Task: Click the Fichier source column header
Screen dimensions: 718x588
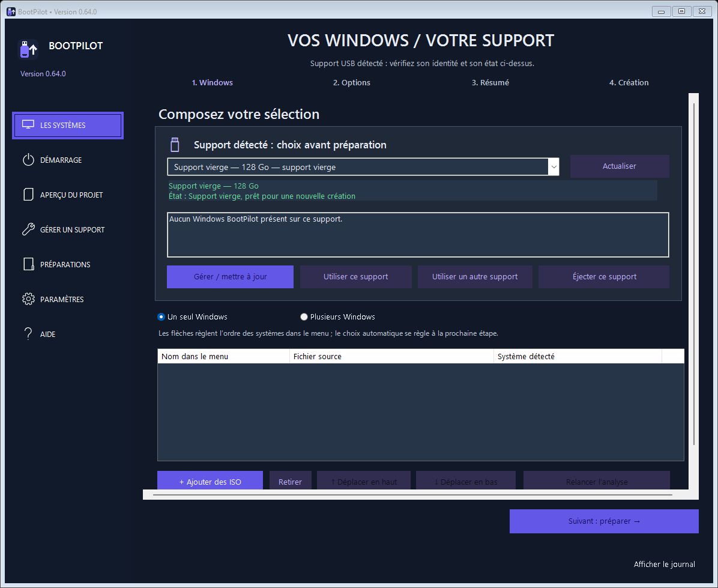Action: tap(391, 356)
